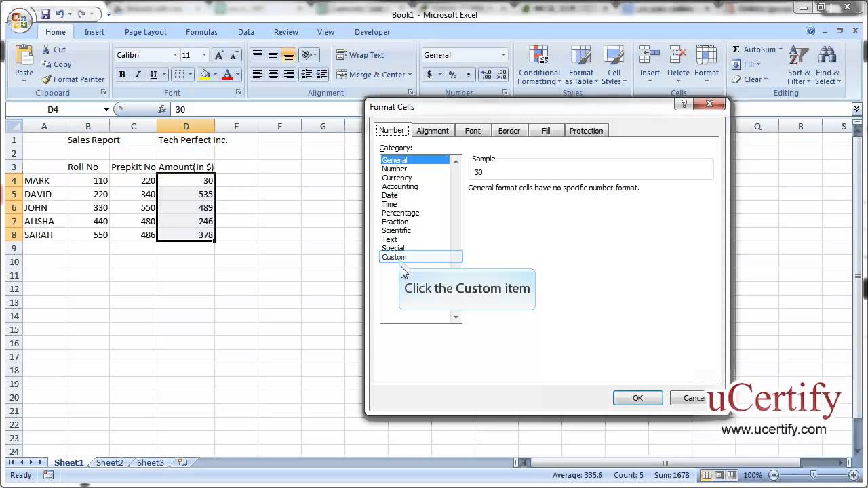868x488 pixels.
Task: Click the Redo arrow icon
Action: coord(82,14)
